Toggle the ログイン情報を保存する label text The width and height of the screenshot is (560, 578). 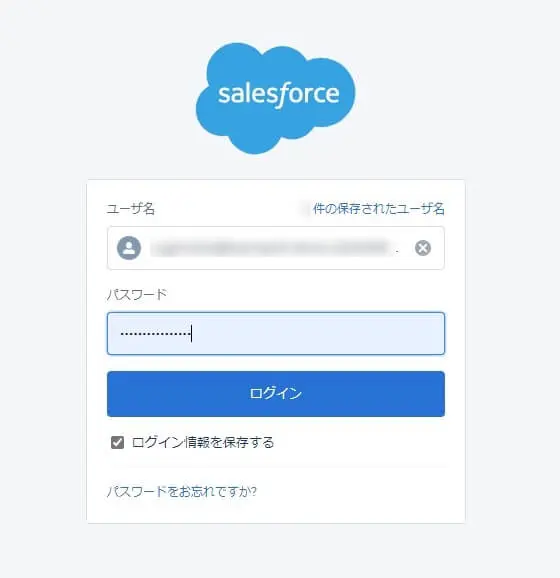[x=203, y=442]
